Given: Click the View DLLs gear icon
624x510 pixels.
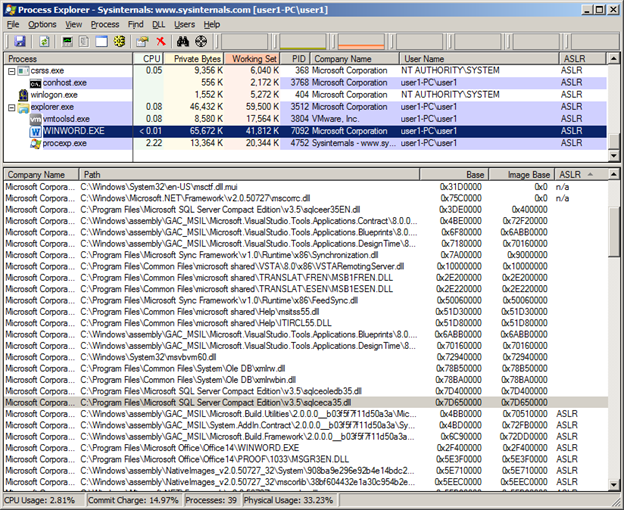Looking at the screenshot, I should click(x=119, y=41).
